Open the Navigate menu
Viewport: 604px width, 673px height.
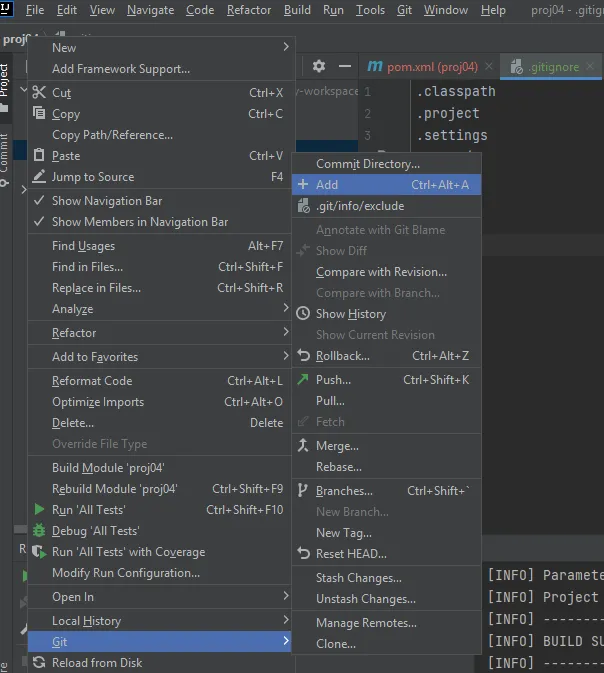pyautogui.click(x=150, y=10)
